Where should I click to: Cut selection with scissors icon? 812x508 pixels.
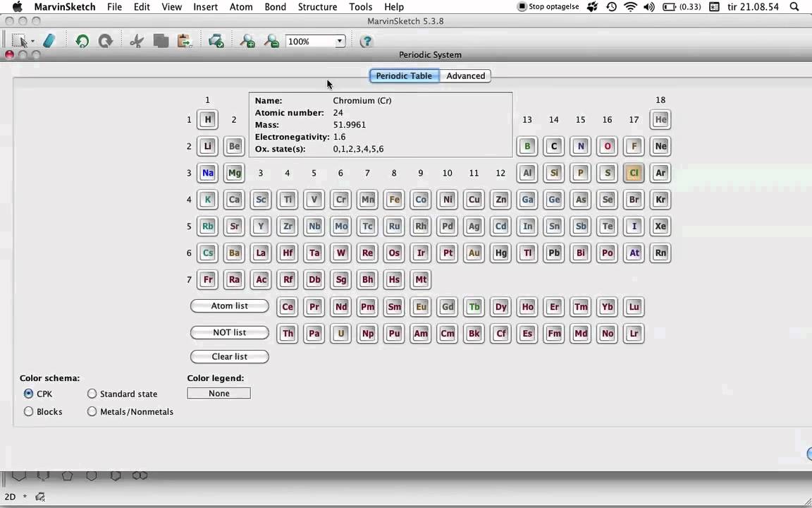137,41
